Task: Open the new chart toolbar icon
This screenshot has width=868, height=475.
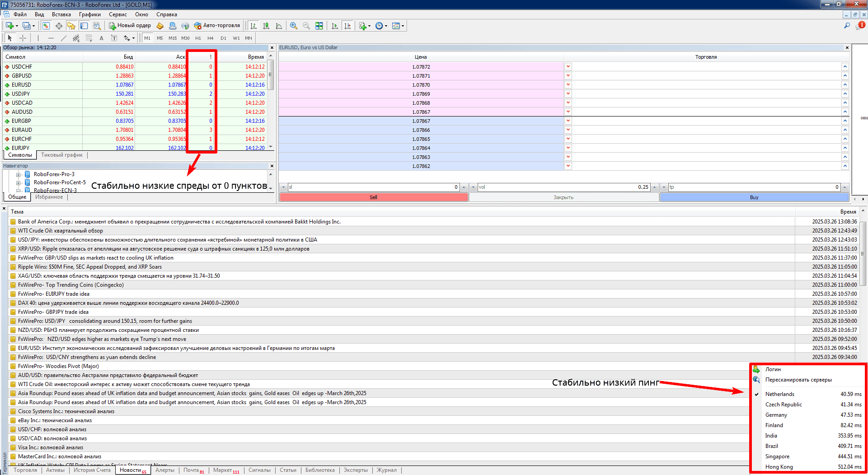Action: 9,26
